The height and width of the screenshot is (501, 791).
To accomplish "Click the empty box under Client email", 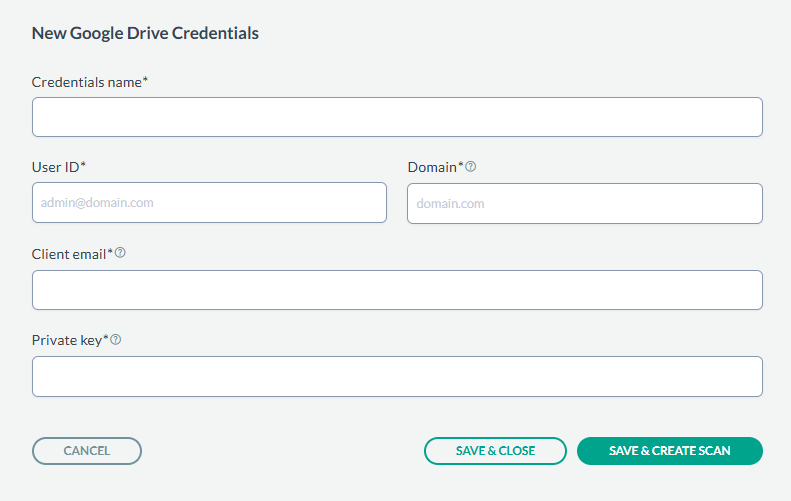I will click(397, 290).
